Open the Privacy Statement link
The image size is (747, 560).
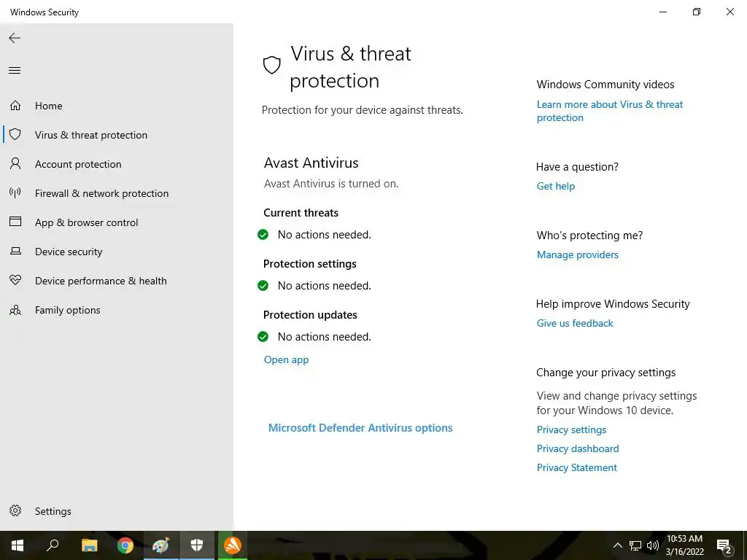coord(576,467)
